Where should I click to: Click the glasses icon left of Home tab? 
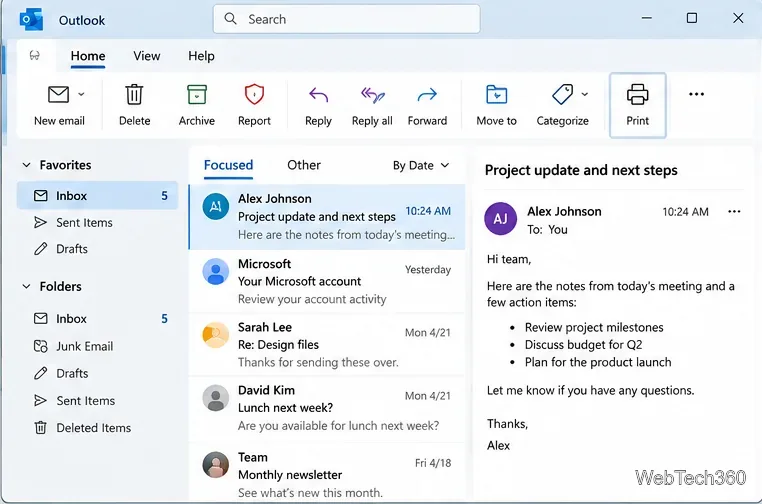35,55
